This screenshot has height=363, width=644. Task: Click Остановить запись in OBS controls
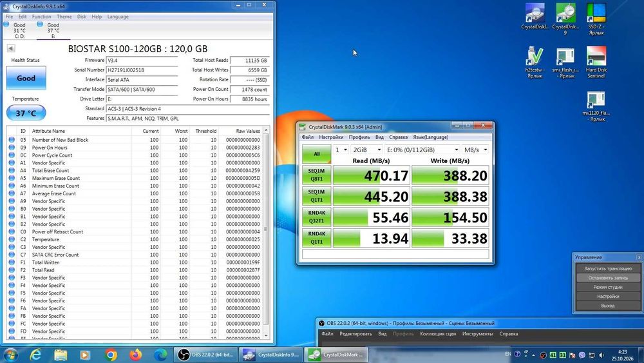point(608,278)
